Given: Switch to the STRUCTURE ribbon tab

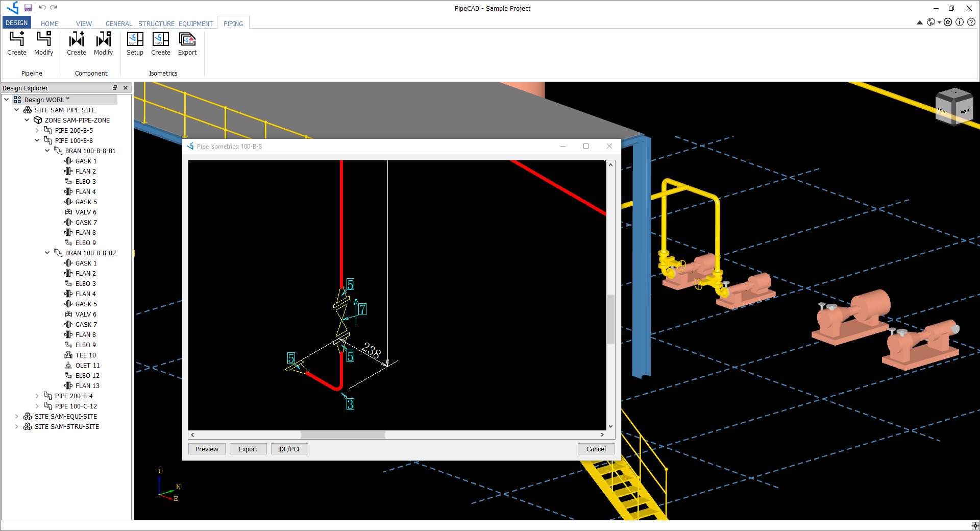Looking at the screenshot, I should pyautogui.click(x=156, y=23).
